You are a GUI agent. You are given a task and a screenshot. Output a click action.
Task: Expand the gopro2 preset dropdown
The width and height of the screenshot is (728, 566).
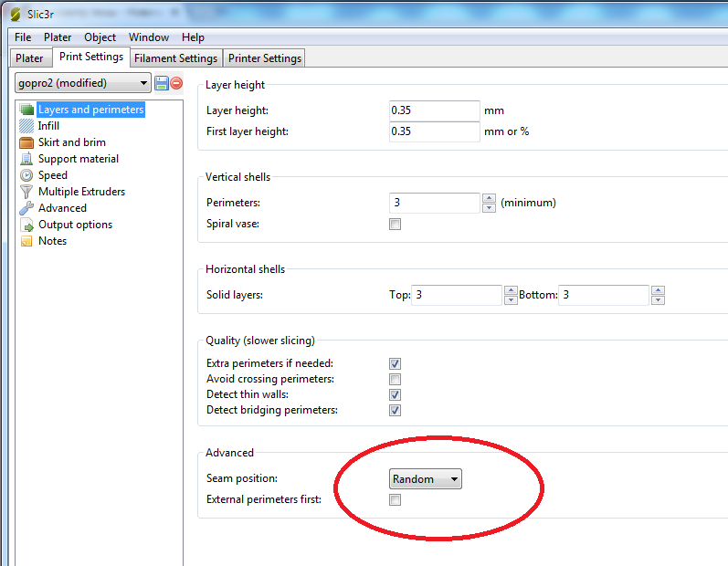(x=143, y=83)
